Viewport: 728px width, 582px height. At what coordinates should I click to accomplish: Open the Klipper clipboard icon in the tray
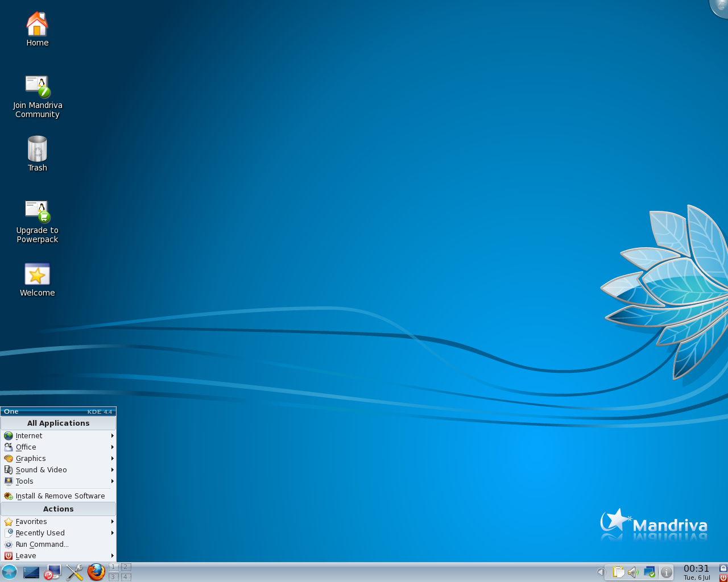[x=618, y=571]
